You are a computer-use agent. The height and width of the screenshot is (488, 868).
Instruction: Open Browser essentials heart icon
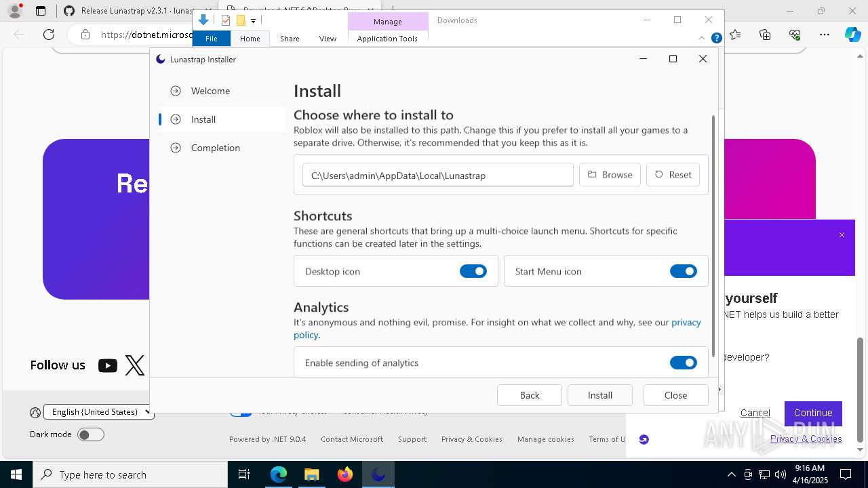(795, 34)
